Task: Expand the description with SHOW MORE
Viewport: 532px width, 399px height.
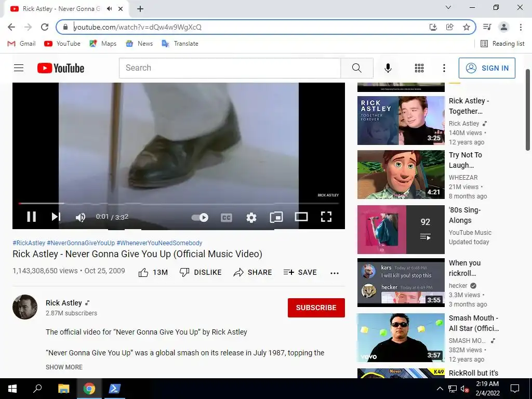Action: [64, 367]
